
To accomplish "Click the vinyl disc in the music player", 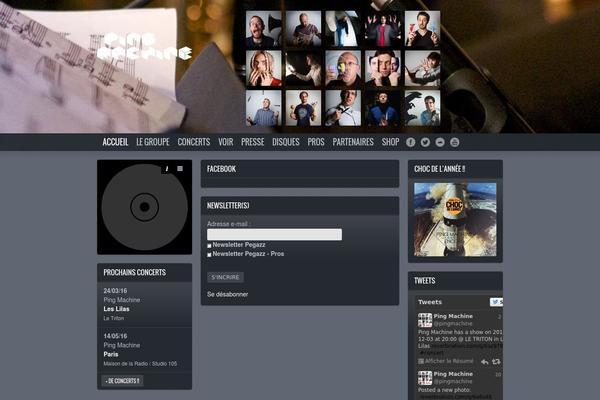I will (144, 207).
